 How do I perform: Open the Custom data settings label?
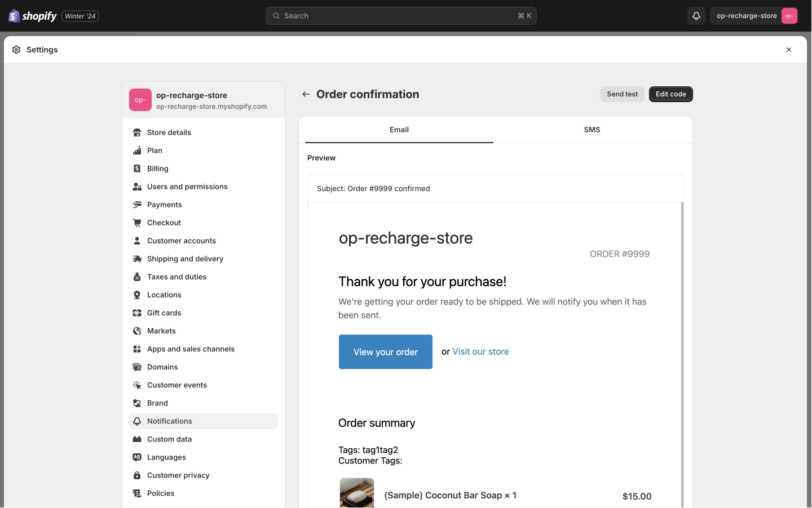pos(169,439)
